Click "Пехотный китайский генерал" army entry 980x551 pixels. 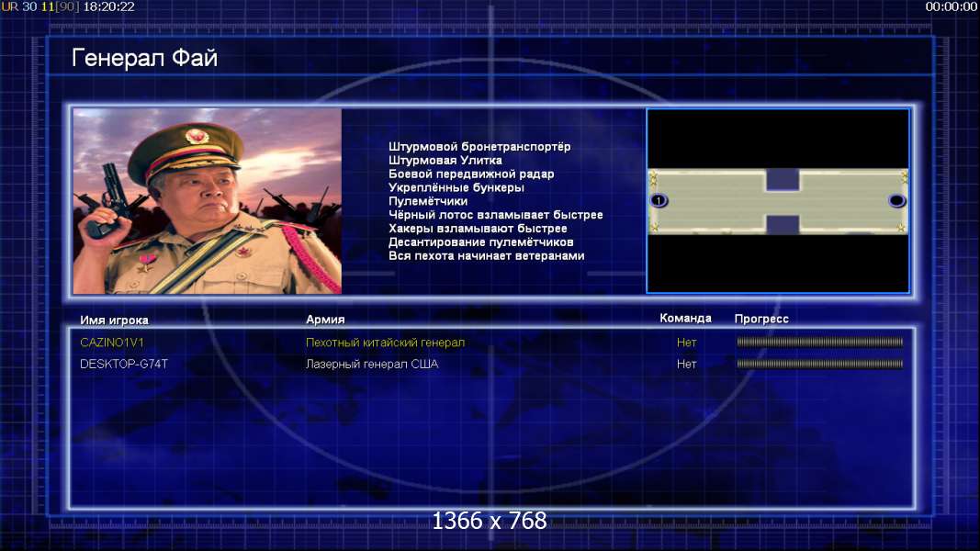[x=385, y=343]
